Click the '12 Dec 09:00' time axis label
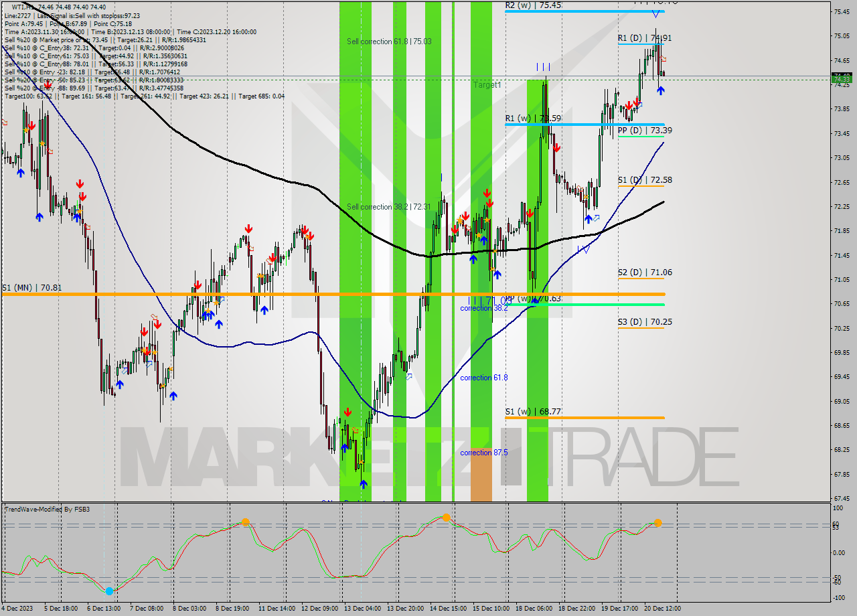Screen dimensions: 857x616 point(319,609)
